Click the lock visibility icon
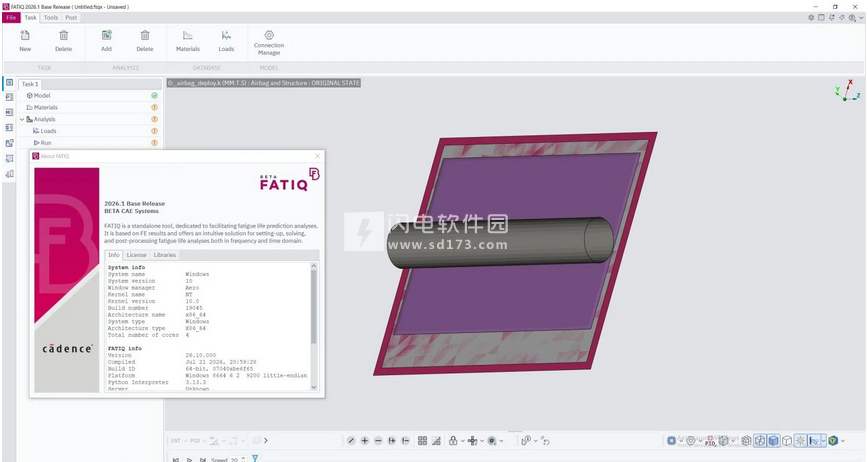Screen dimensions: 868x462 [453, 441]
